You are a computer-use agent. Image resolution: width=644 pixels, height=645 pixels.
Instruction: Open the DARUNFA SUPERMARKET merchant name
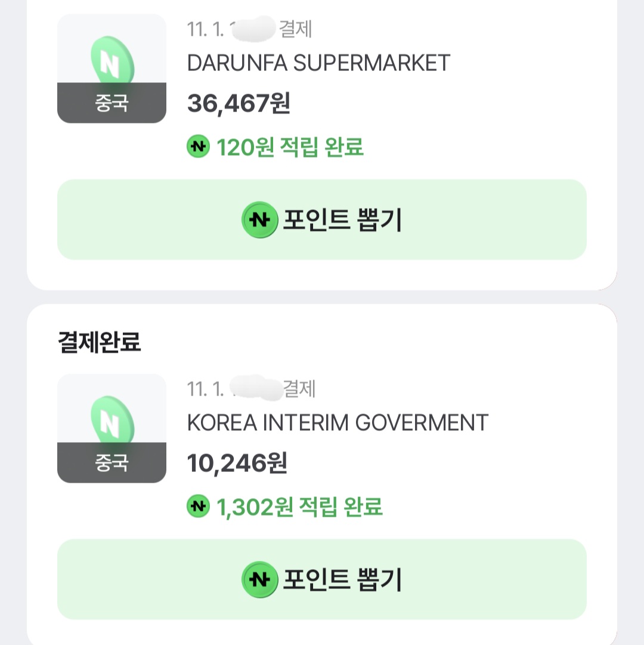pyautogui.click(x=318, y=63)
